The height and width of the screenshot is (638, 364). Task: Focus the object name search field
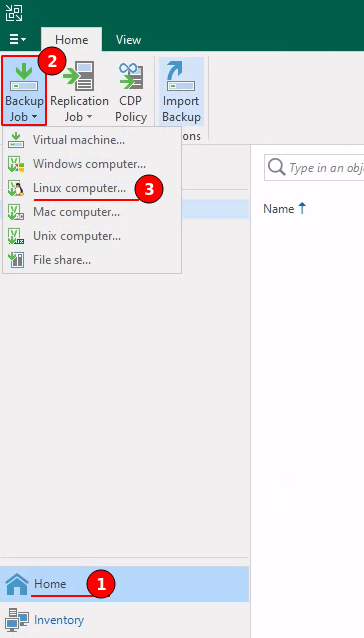[x=314, y=167]
